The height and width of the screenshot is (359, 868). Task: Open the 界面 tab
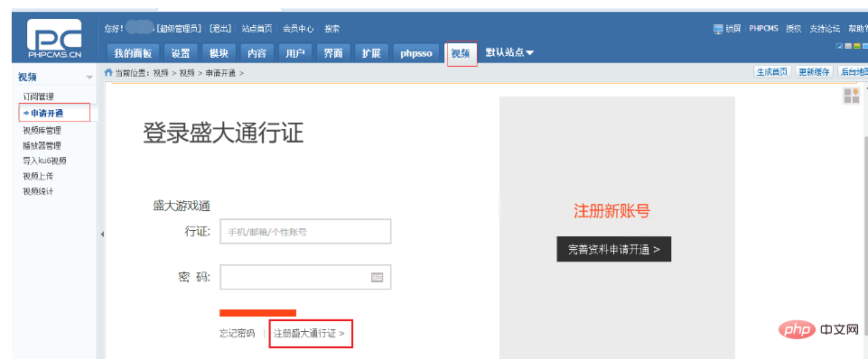tap(333, 53)
